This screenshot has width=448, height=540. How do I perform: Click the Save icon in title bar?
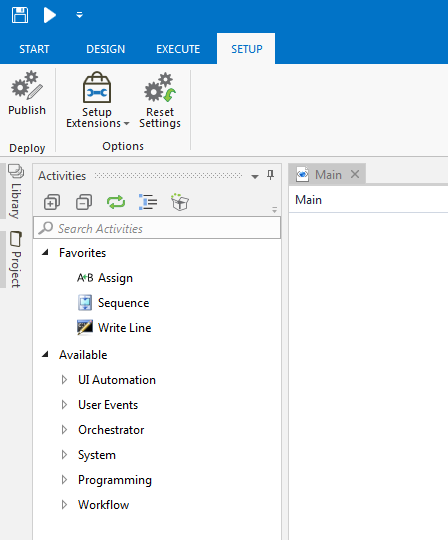pos(20,15)
